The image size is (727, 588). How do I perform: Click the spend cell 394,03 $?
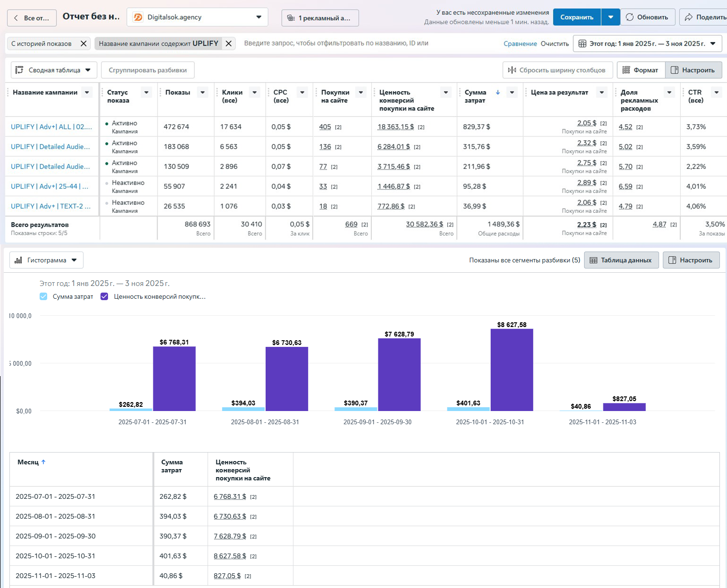pos(173,516)
